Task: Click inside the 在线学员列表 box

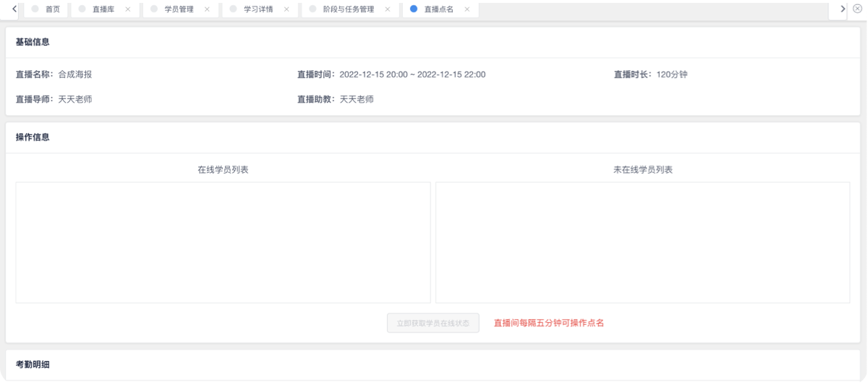Action: (223, 242)
